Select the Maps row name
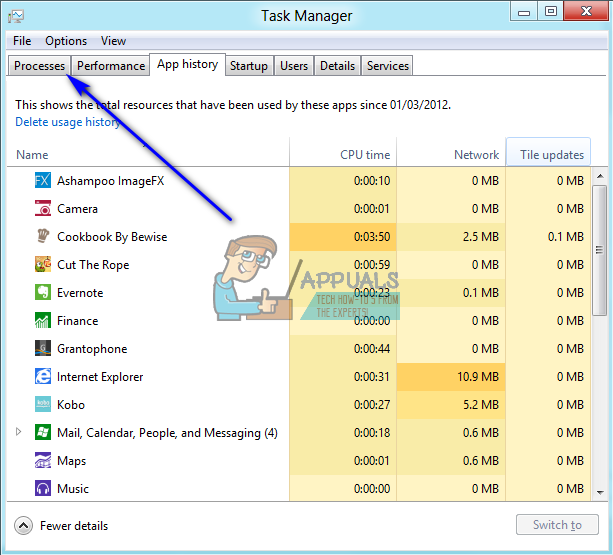Image resolution: width=613 pixels, height=555 pixels. click(72, 461)
